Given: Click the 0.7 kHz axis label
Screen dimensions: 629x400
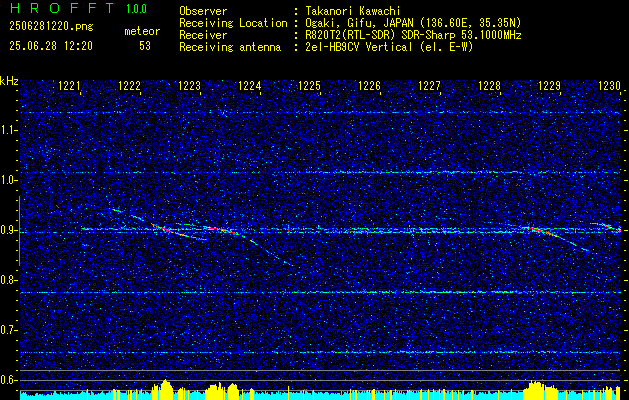Looking at the screenshot, I should point(8,330).
